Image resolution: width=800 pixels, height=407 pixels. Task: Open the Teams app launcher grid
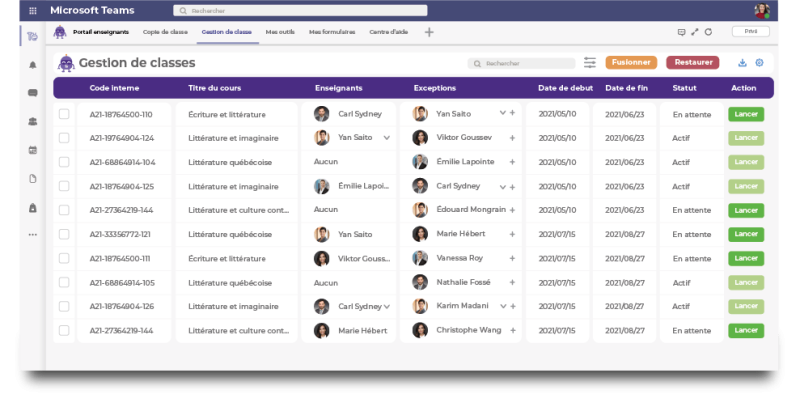[32, 11]
